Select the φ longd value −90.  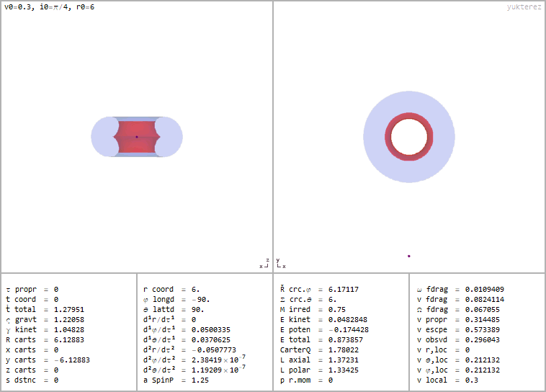200,300
